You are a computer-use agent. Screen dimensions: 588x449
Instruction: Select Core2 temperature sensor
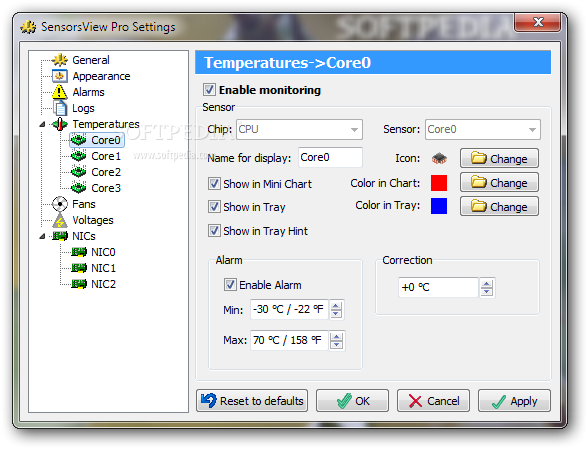(106, 172)
